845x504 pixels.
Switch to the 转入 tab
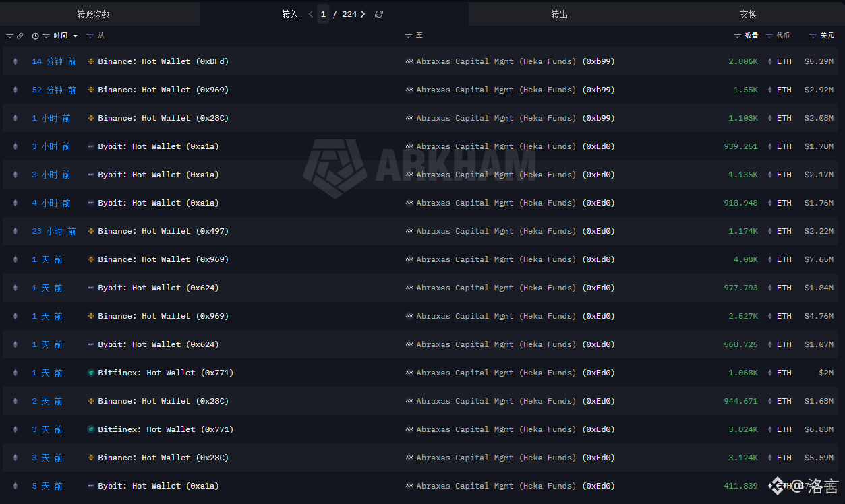[x=290, y=14]
